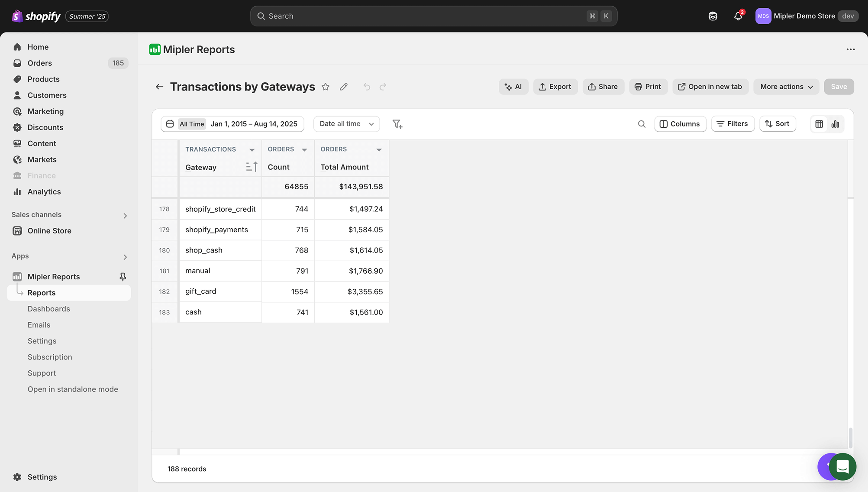Share the report

click(603, 87)
